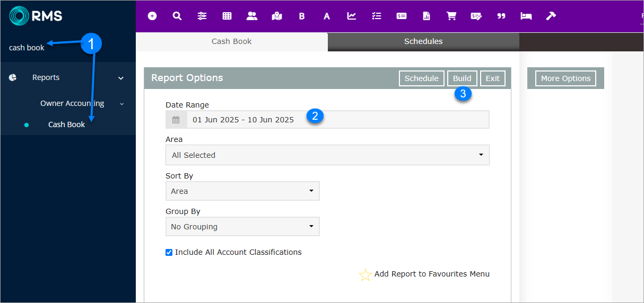
Task: Click the map marker icon
Action: pyautogui.click(x=276, y=16)
